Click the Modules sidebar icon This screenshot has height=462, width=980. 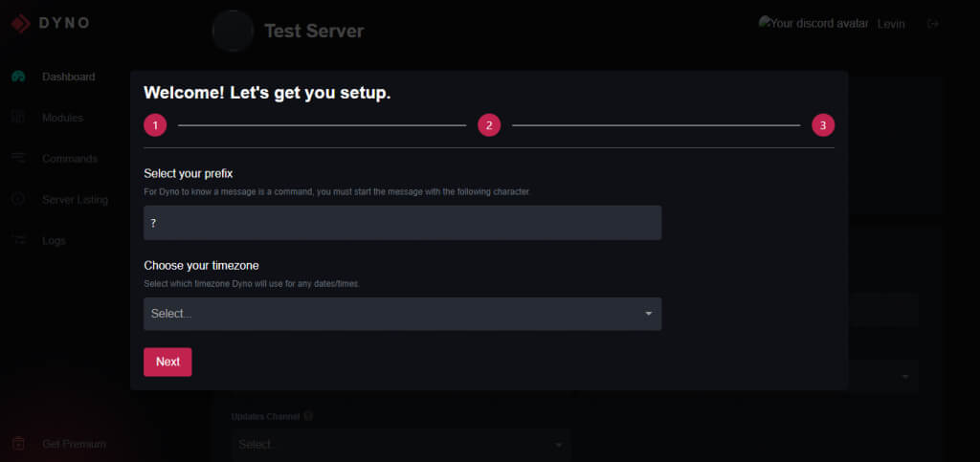click(x=18, y=118)
